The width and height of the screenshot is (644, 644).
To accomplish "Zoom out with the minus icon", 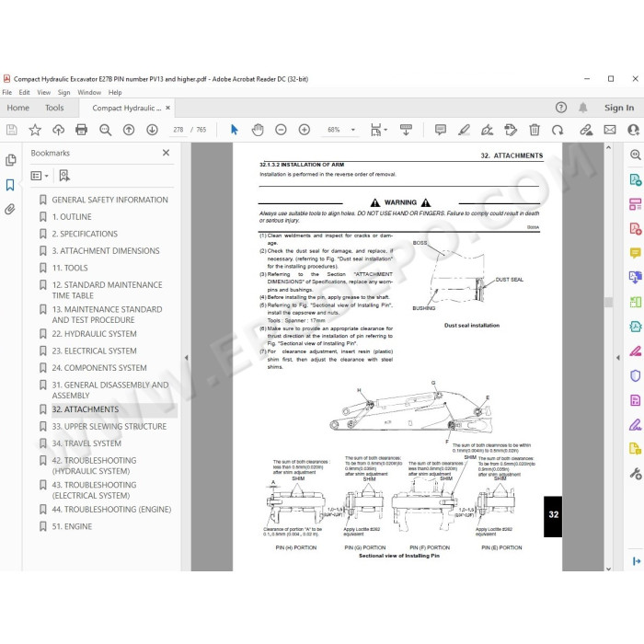I will coord(281,130).
